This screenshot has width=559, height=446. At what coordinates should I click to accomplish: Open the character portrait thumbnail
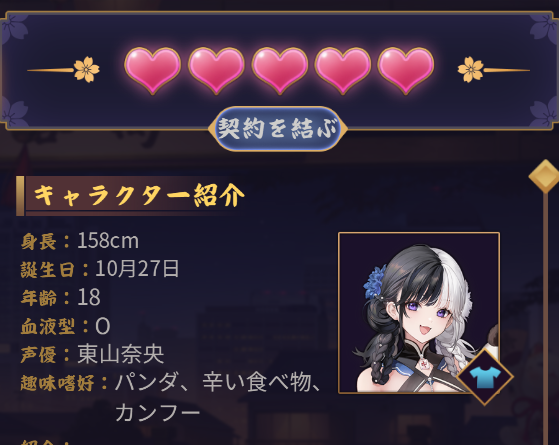pos(419,313)
